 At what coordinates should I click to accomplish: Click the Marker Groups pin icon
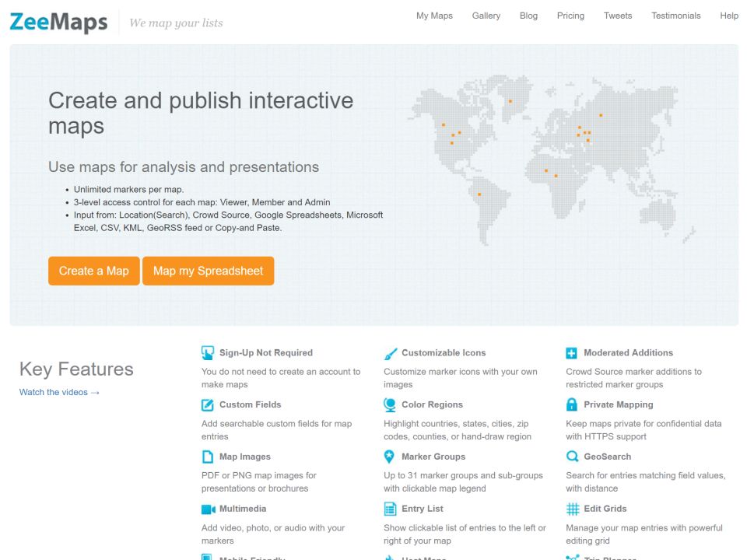[x=389, y=457]
